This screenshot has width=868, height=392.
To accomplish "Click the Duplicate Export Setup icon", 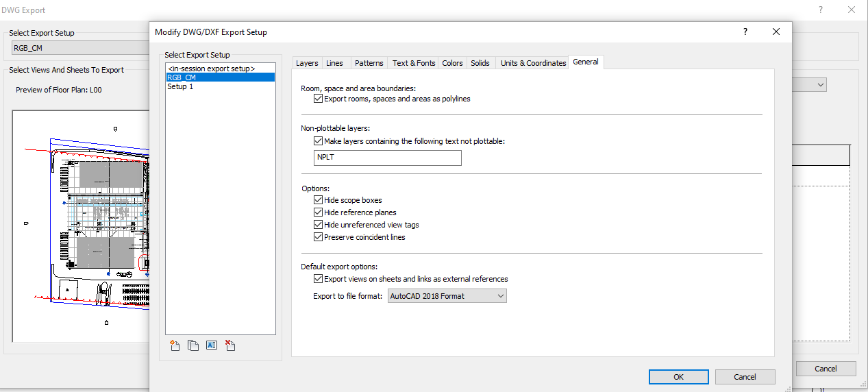I will [x=193, y=345].
